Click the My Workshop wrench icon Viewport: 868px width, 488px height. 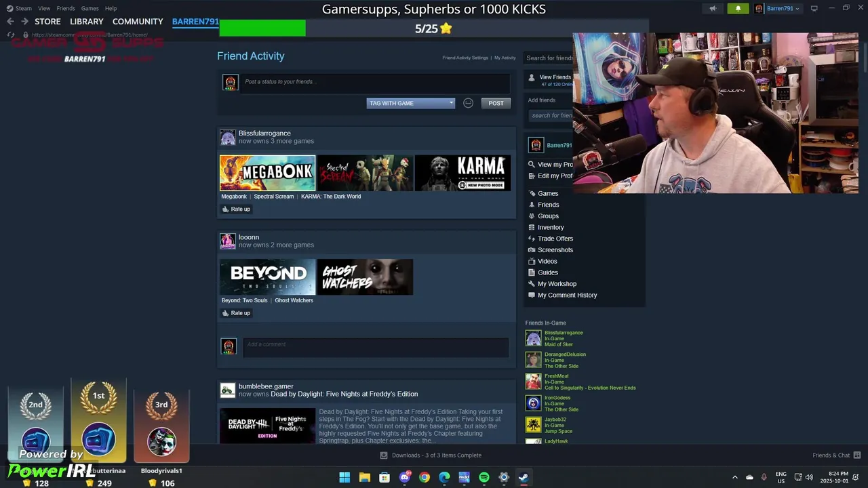coord(532,284)
